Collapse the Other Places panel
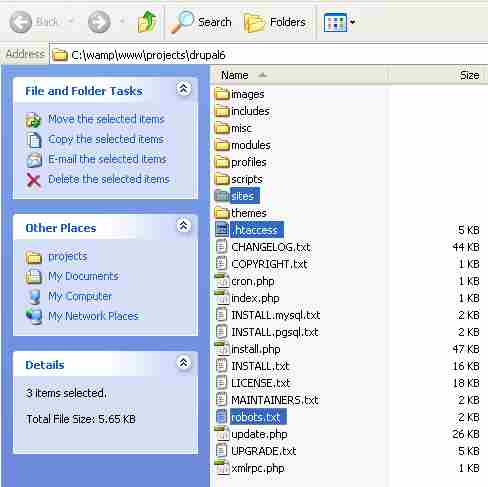 tap(184, 226)
